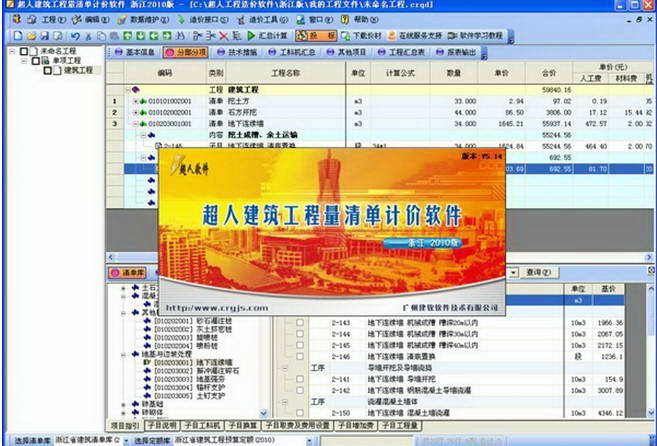Switch to the 其他项目 tab

(347, 52)
